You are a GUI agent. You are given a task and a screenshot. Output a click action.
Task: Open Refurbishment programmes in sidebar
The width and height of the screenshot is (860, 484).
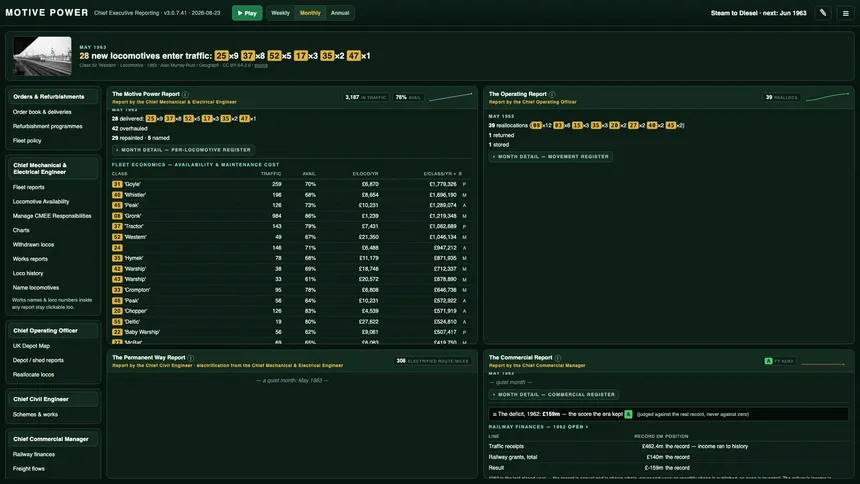click(48, 126)
